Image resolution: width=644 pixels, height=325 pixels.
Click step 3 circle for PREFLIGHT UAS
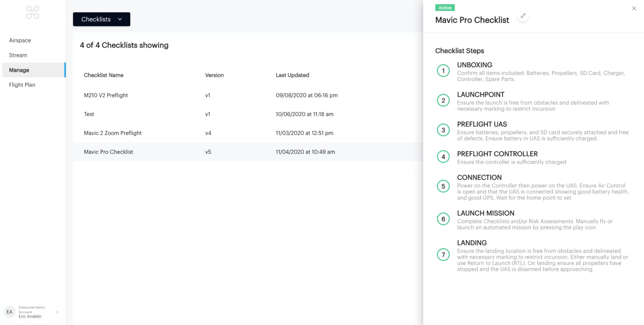(443, 130)
